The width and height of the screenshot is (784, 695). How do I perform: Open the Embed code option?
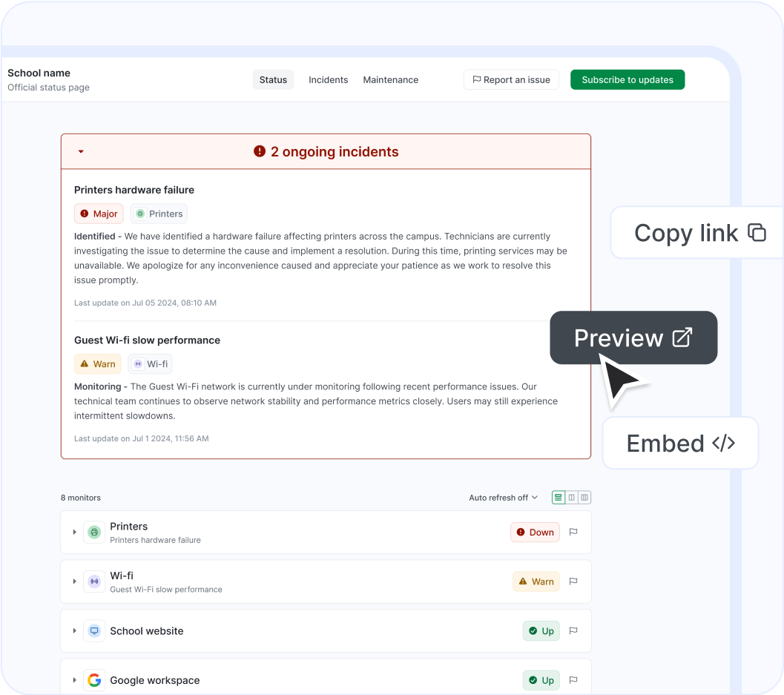(x=679, y=443)
